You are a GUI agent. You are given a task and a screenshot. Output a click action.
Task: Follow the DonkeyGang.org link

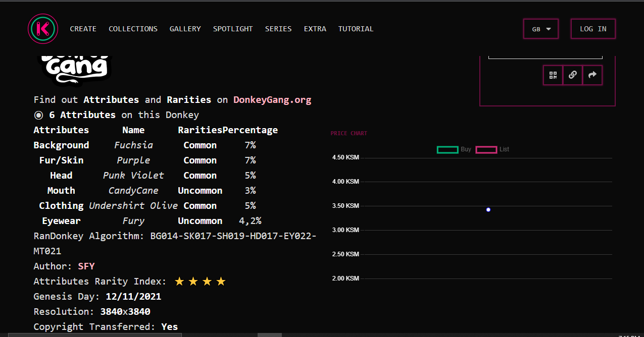point(272,100)
